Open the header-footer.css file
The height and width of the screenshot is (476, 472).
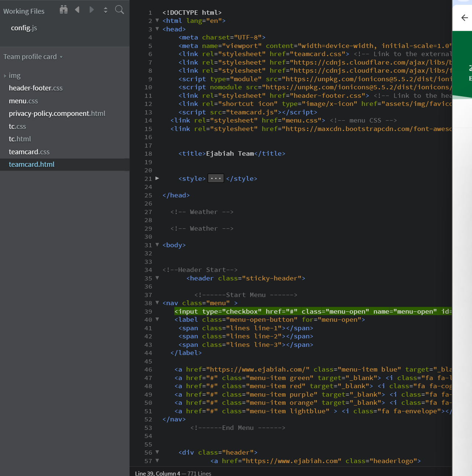click(x=36, y=88)
